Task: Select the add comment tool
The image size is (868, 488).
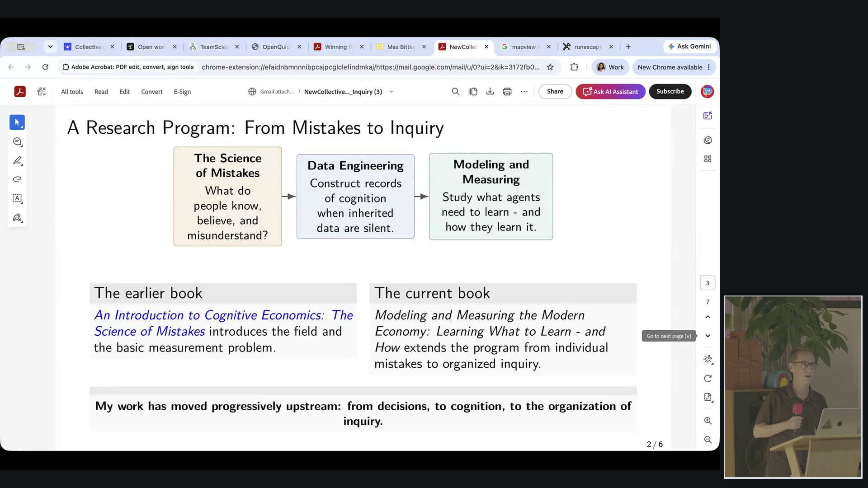Action: pos(17,142)
